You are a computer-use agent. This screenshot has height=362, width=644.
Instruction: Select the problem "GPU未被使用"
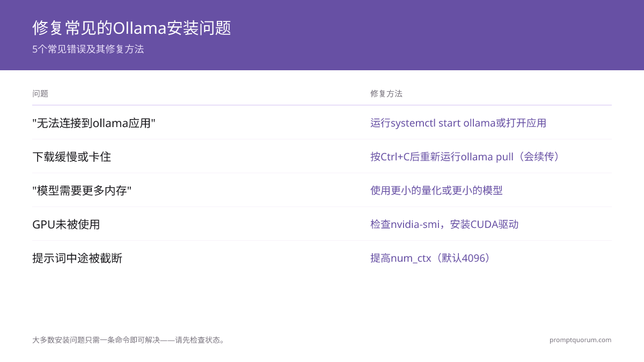pos(66,224)
